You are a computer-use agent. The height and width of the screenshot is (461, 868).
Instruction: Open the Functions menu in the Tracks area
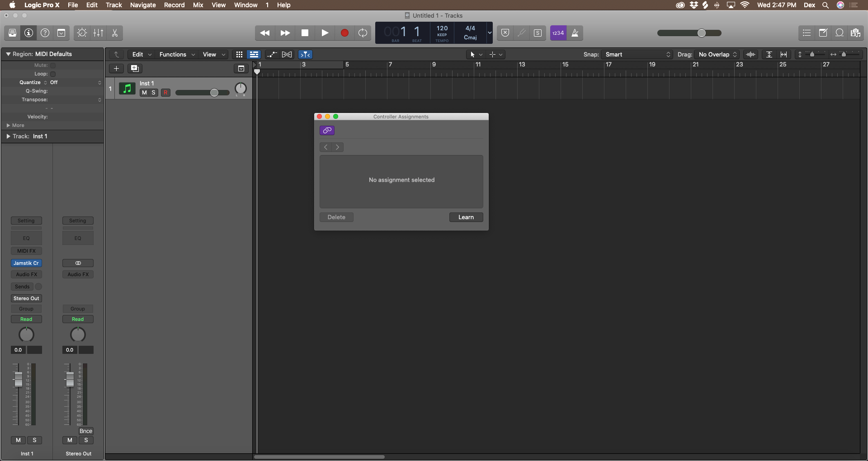pyautogui.click(x=177, y=55)
